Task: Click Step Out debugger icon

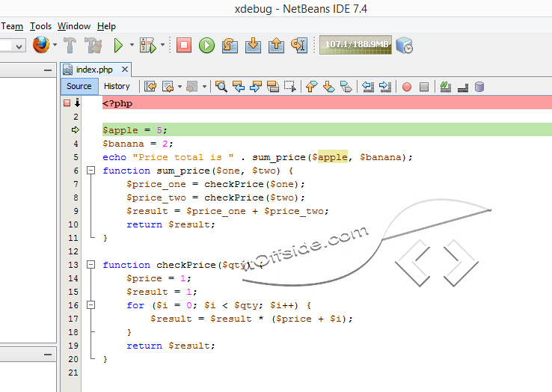Action: coord(276,46)
